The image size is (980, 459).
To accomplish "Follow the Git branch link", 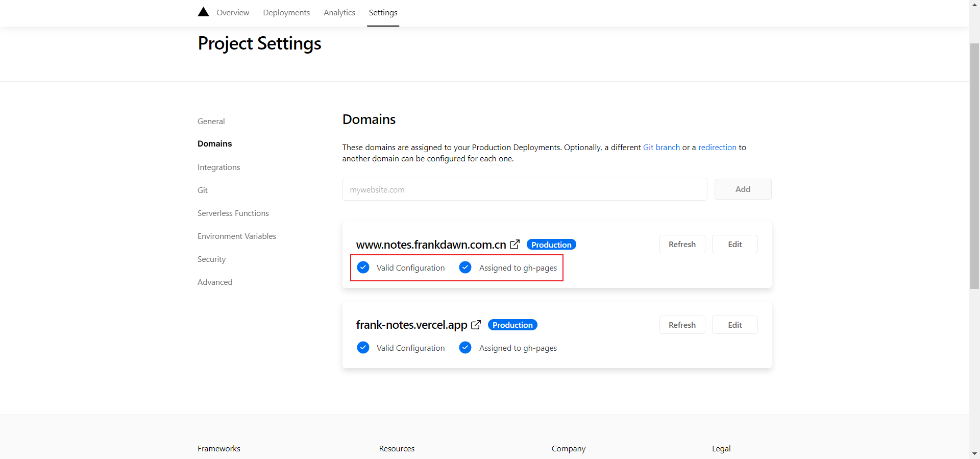I will point(661,147).
